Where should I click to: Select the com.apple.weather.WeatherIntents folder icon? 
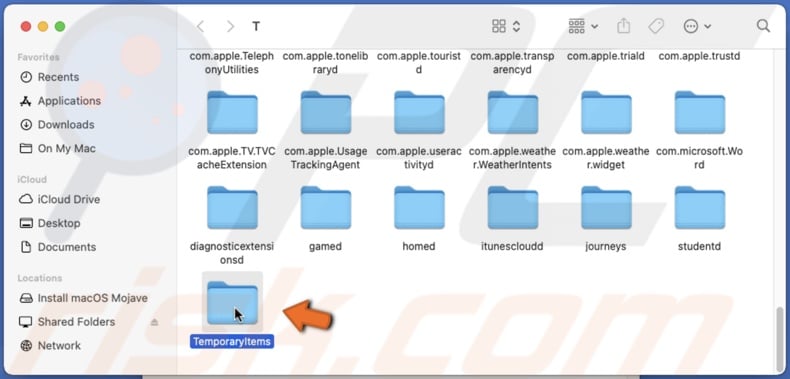512,112
